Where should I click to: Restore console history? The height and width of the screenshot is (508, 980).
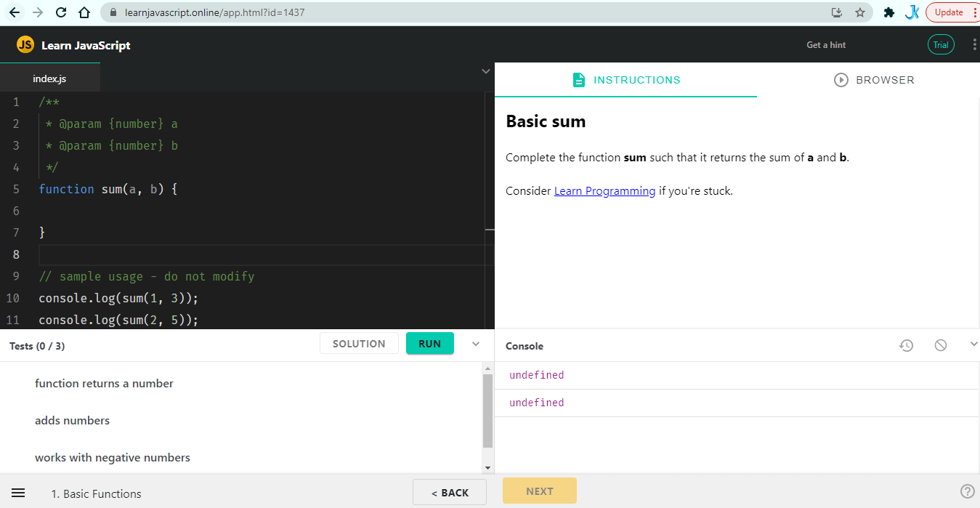[906, 345]
